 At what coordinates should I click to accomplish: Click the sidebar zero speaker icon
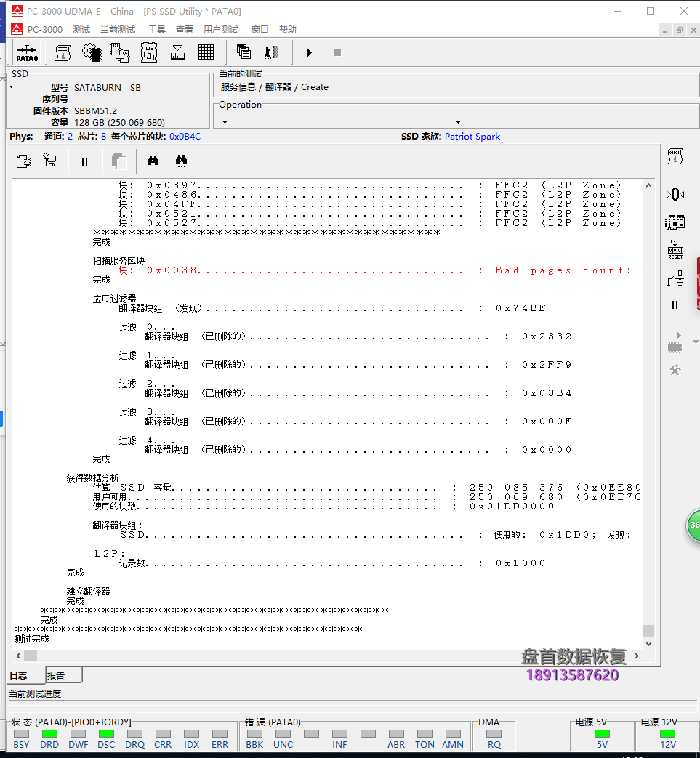pos(675,194)
